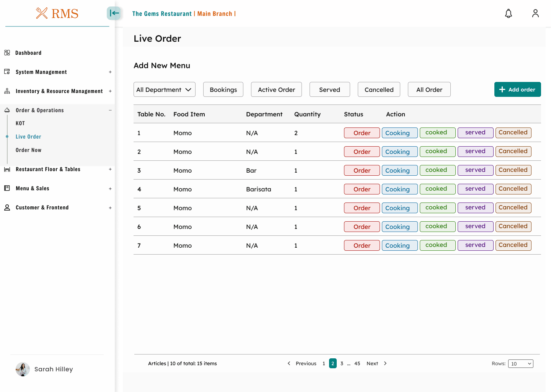Screen dimensions: 551x392
Task: Mark table 3 order as served
Action: pos(475,170)
